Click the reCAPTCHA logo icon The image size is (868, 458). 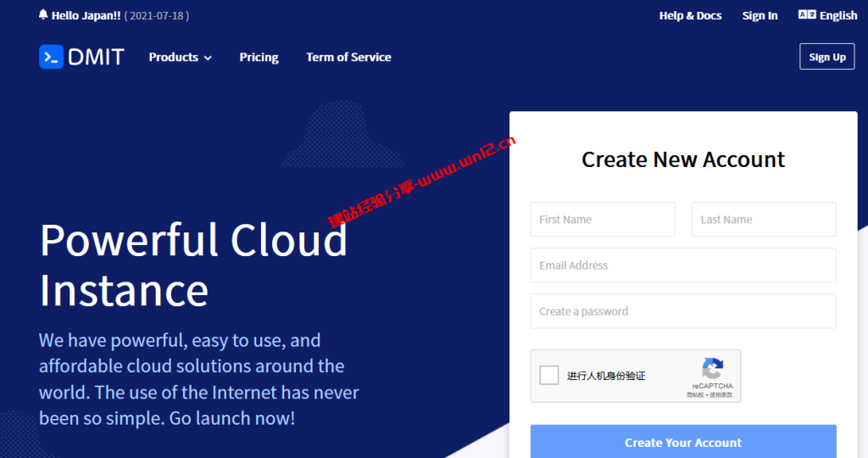coord(712,368)
